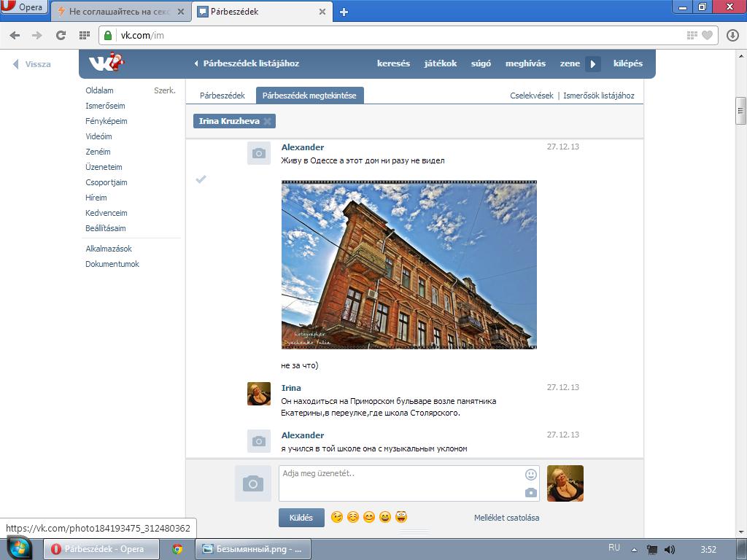This screenshot has width=747, height=560.
Task: Open Kedvenceim in the sidebar
Action: [x=107, y=213]
